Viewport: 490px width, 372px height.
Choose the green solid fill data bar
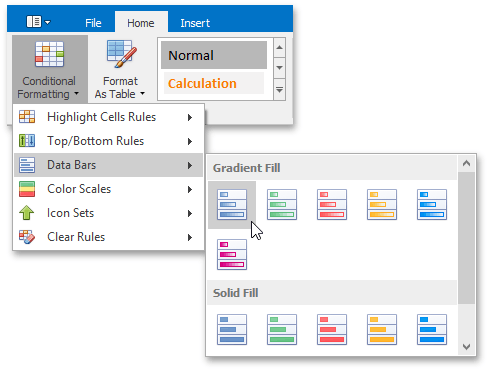click(x=282, y=329)
